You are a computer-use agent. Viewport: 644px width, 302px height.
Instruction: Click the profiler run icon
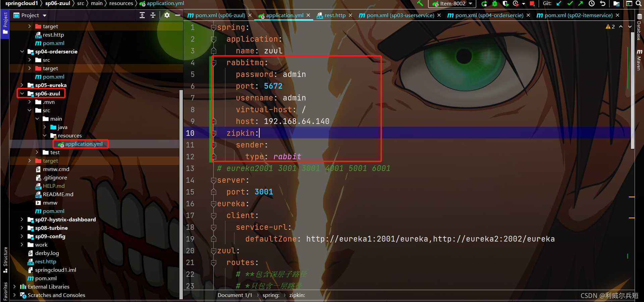point(516,4)
